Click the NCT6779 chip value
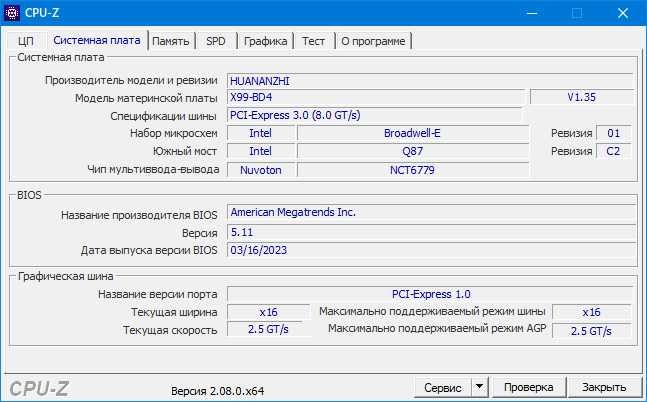647x402 pixels. [412, 170]
